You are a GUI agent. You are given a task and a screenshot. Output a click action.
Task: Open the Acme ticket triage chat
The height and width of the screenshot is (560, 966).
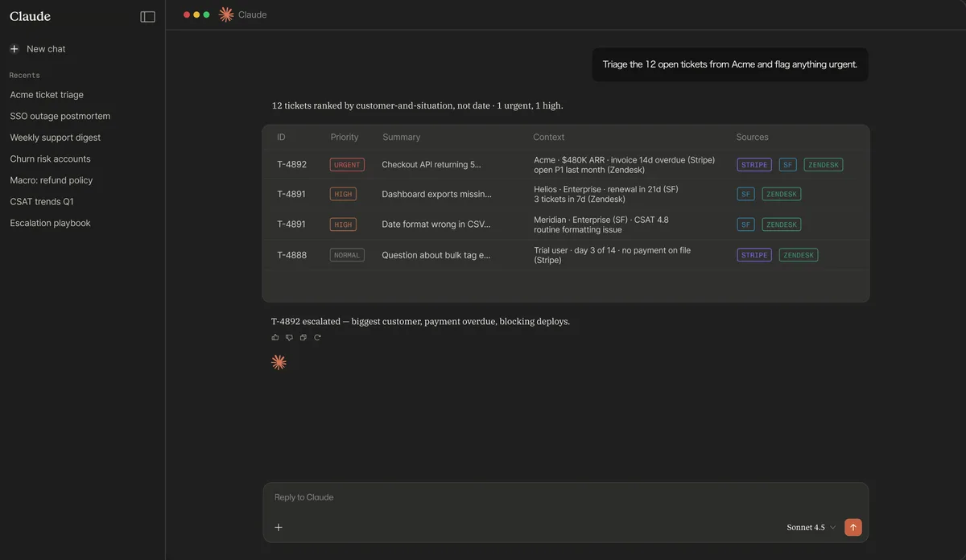point(47,95)
